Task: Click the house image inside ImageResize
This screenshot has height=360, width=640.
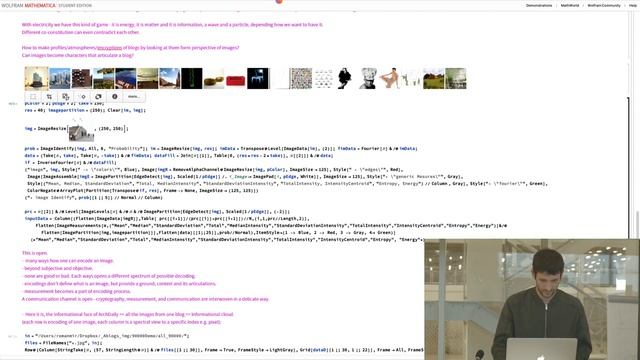Action: click(81, 131)
